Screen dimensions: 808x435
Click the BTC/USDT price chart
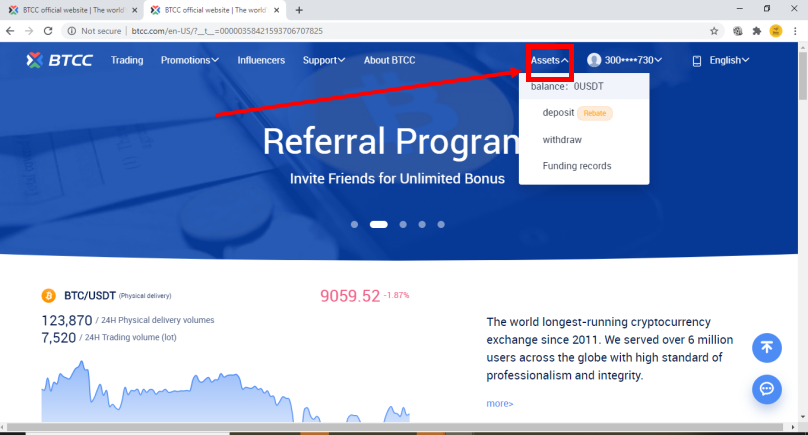pyautogui.click(x=226, y=391)
